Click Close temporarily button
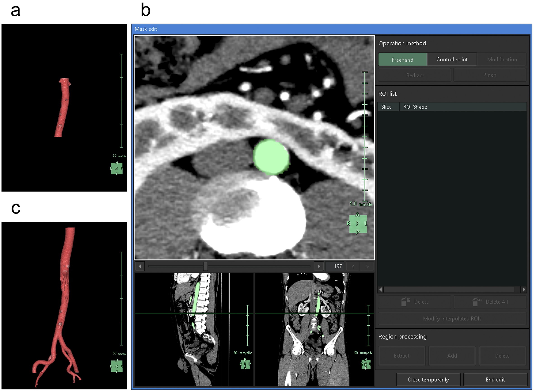The width and height of the screenshot is (534, 392). pos(428,380)
